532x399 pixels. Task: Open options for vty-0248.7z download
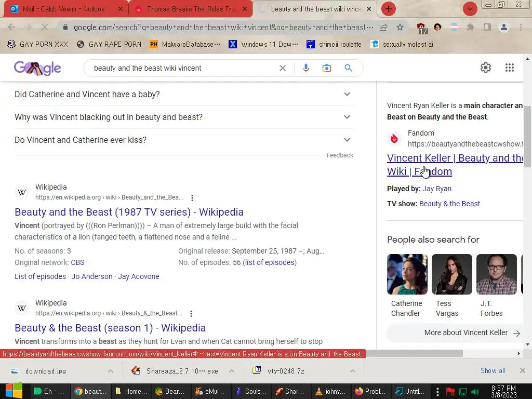click(353, 371)
